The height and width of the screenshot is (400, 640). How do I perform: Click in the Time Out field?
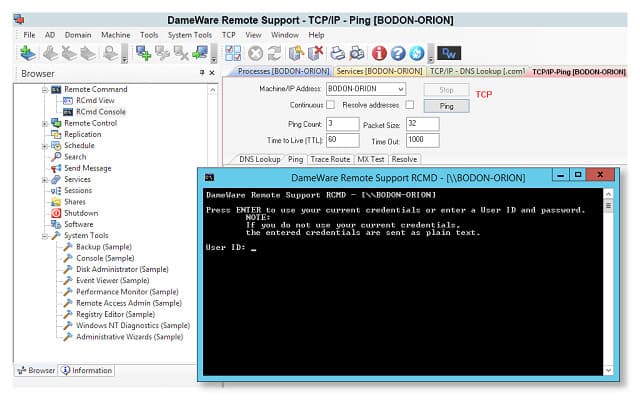423,140
